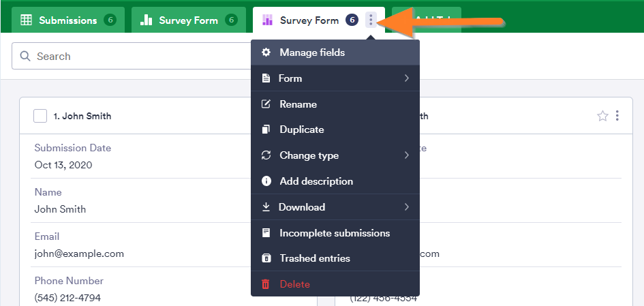The width and height of the screenshot is (644, 306).
Task: Open the right card's three-dot options
Action: tap(617, 116)
